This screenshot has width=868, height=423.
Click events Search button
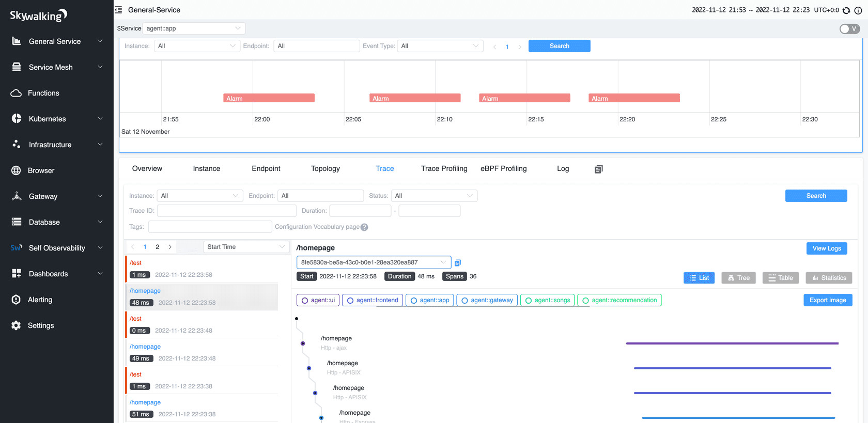[560, 46]
